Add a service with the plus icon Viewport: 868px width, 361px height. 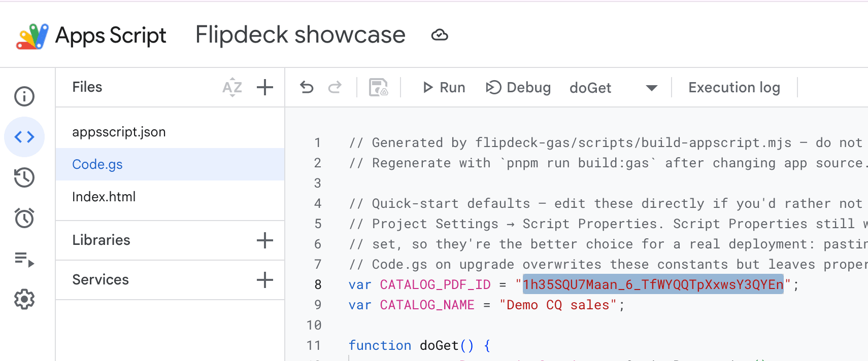[265, 280]
